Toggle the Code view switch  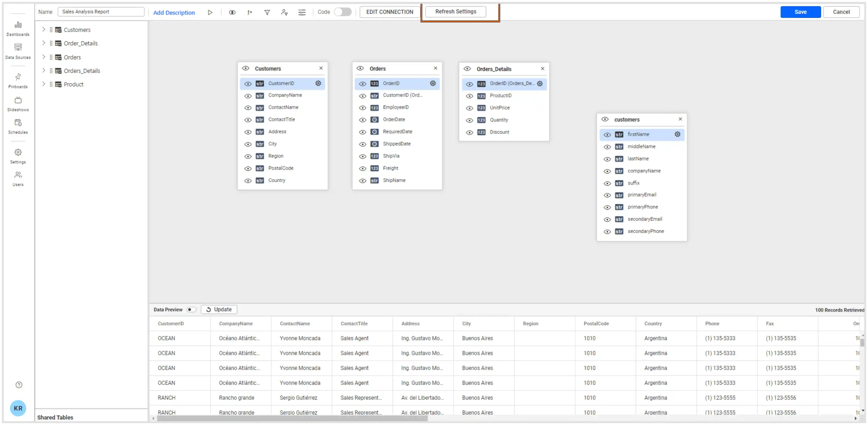[x=343, y=12]
